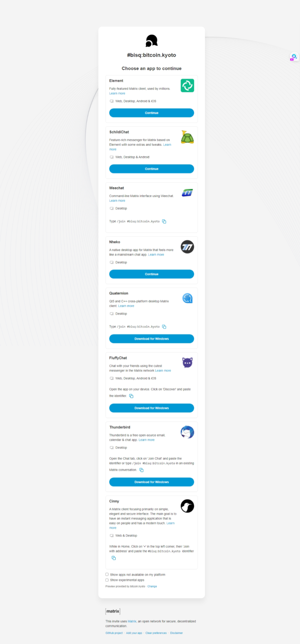Viewport: 300px width, 644px height.
Task: Click Clear preferences in footer
Action: tap(156, 633)
